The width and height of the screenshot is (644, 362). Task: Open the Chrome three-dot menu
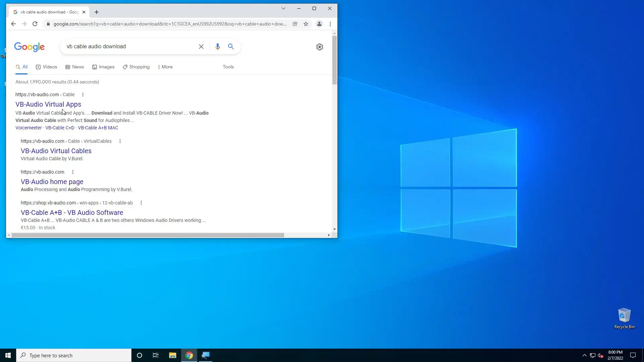(330, 24)
